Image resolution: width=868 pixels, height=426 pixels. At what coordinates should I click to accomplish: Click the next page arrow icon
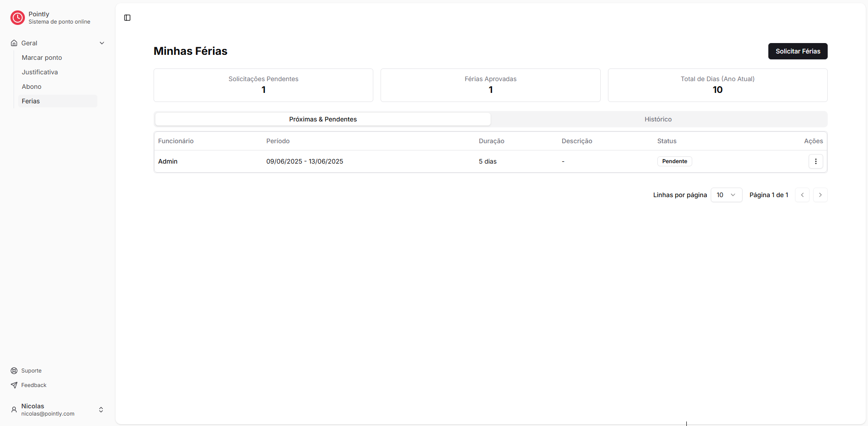click(820, 194)
